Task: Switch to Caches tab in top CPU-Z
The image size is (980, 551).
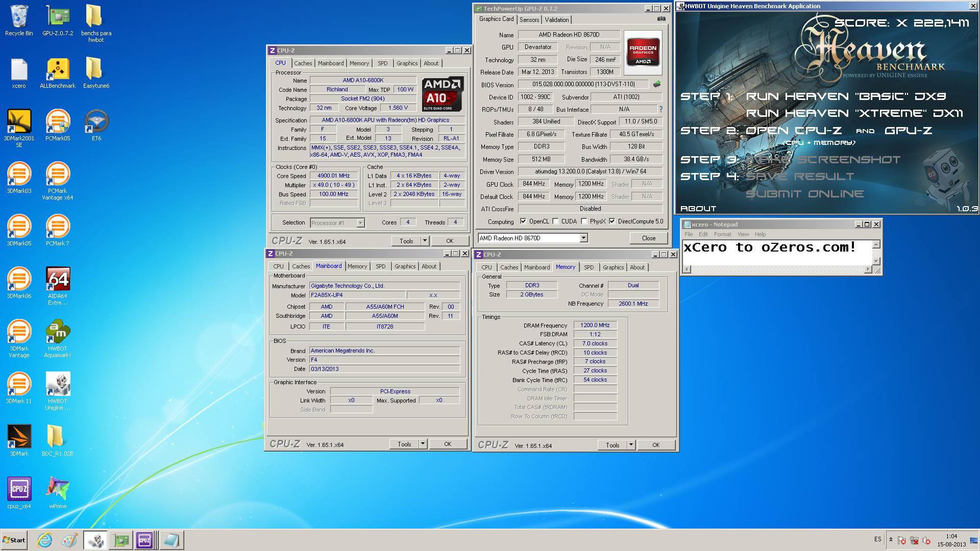Action: coord(303,63)
